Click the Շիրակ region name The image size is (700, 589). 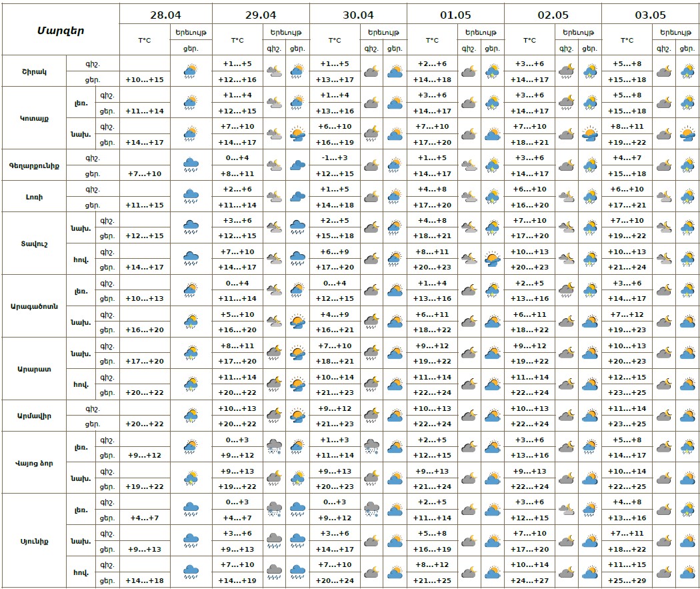35,71
